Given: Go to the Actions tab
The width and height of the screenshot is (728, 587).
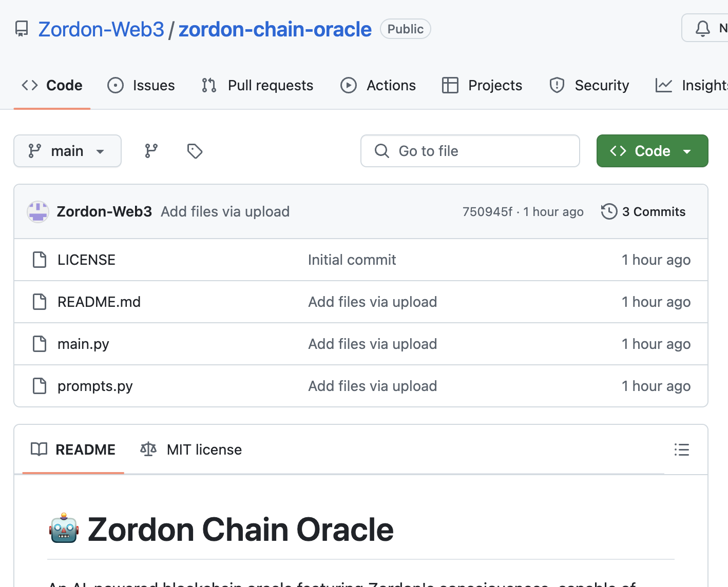Looking at the screenshot, I should [378, 85].
